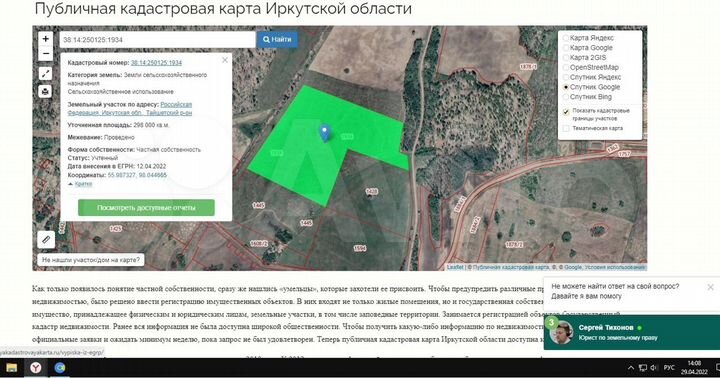Zoom in the map with plus button

(x=45, y=39)
